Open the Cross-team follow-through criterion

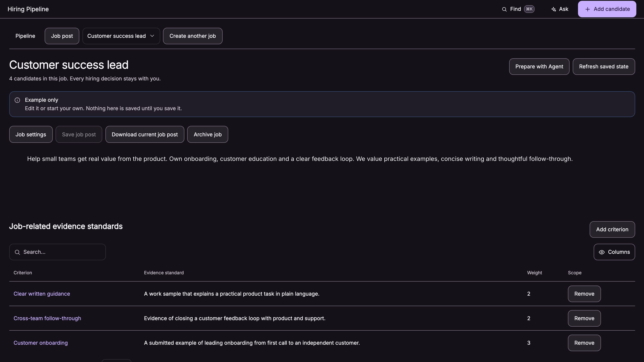point(47,318)
